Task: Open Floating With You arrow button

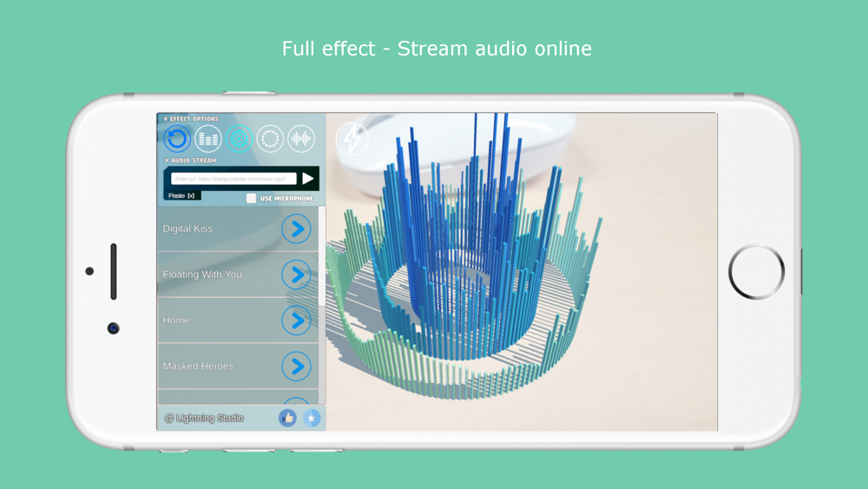Action: pyautogui.click(x=296, y=274)
